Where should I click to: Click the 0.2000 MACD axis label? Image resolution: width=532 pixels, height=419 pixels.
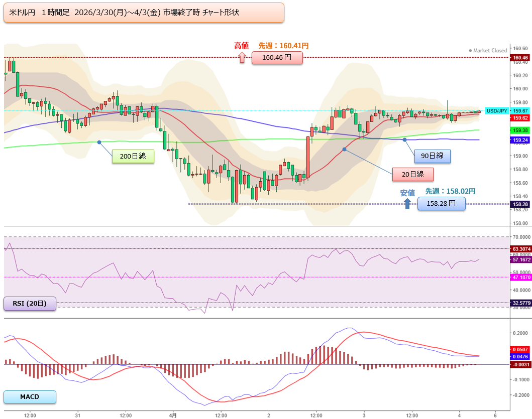click(520, 333)
